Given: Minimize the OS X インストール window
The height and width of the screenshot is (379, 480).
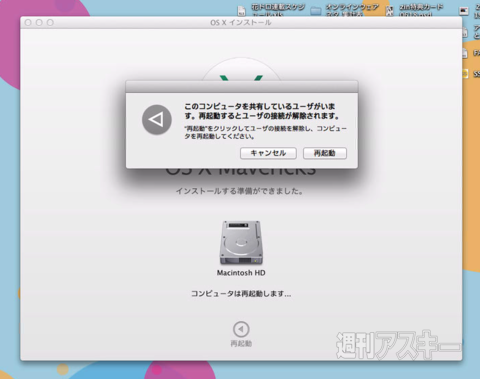Looking at the screenshot, I should pyautogui.click(x=39, y=23).
